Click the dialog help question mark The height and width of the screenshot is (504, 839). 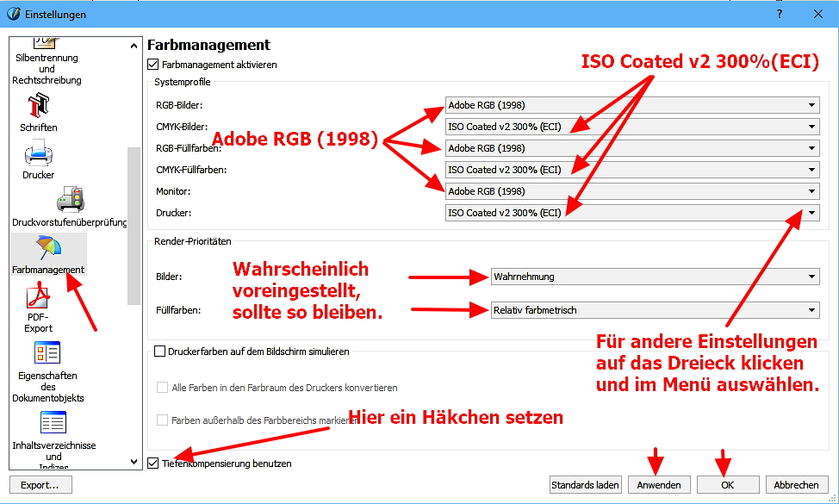coord(779,14)
